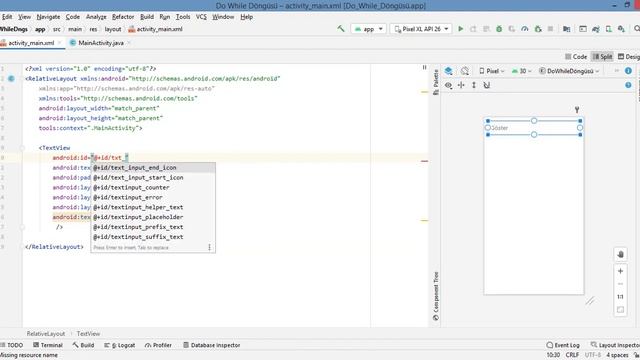
Task: Choose @+id/textinput_helper_text suggestion
Action: tap(153, 207)
